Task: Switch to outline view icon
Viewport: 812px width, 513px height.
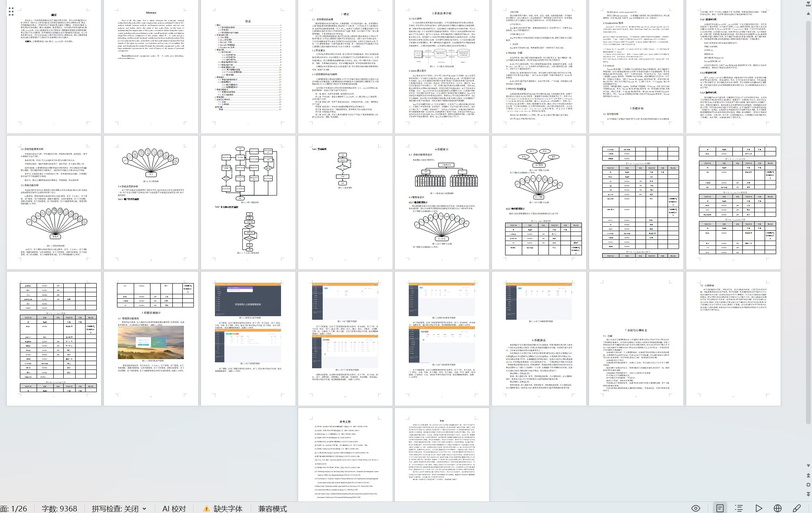Action: tap(739, 508)
